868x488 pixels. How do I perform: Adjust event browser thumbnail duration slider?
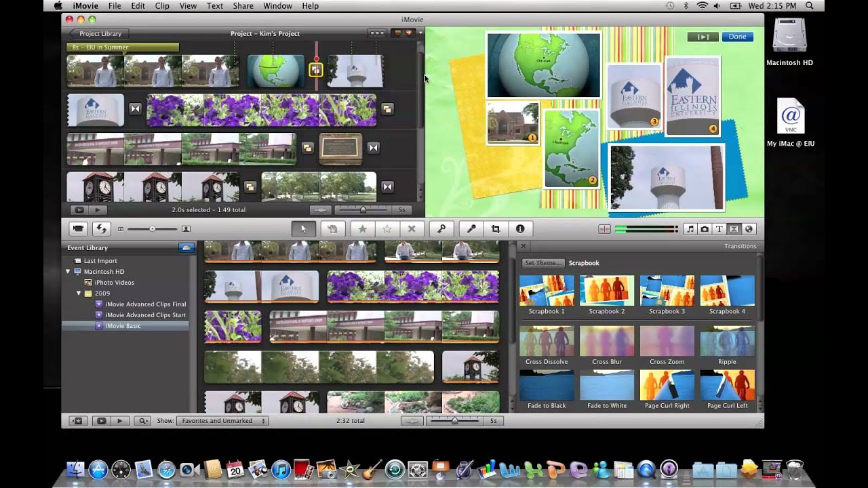(x=456, y=421)
